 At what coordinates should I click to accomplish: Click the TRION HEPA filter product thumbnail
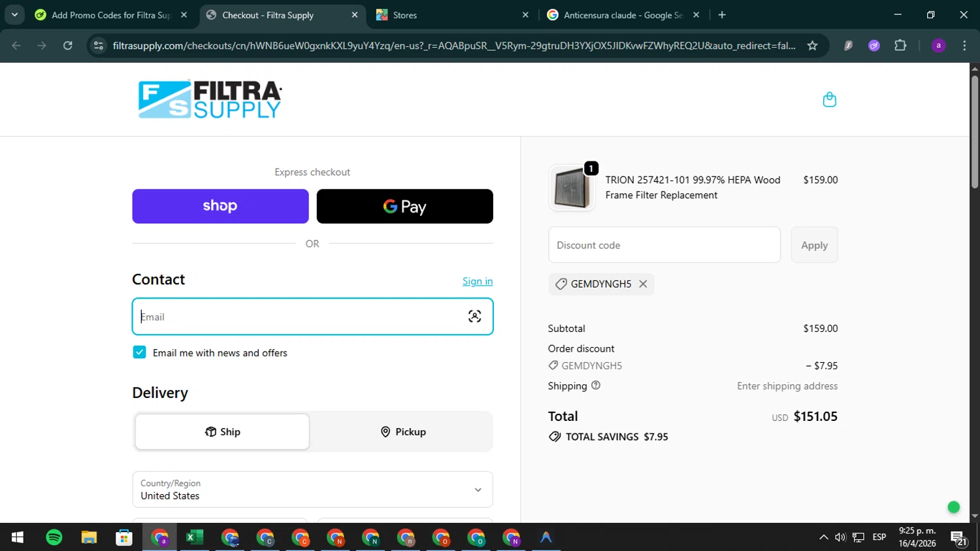pos(572,188)
